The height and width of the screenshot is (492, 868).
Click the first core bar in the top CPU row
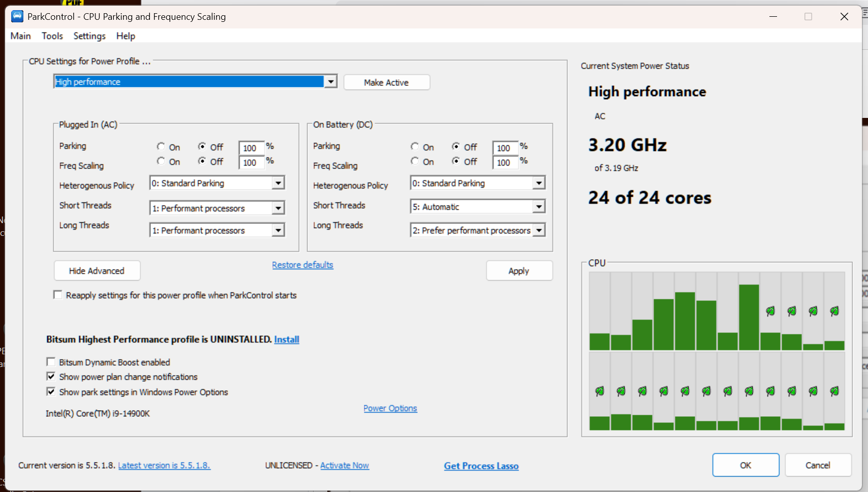pyautogui.click(x=600, y=342)
